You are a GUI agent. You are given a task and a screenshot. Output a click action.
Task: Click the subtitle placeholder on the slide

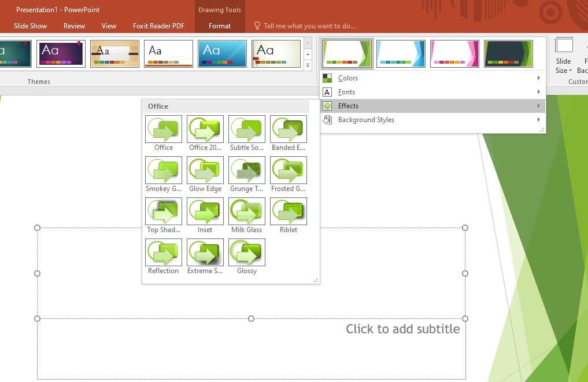404,329
